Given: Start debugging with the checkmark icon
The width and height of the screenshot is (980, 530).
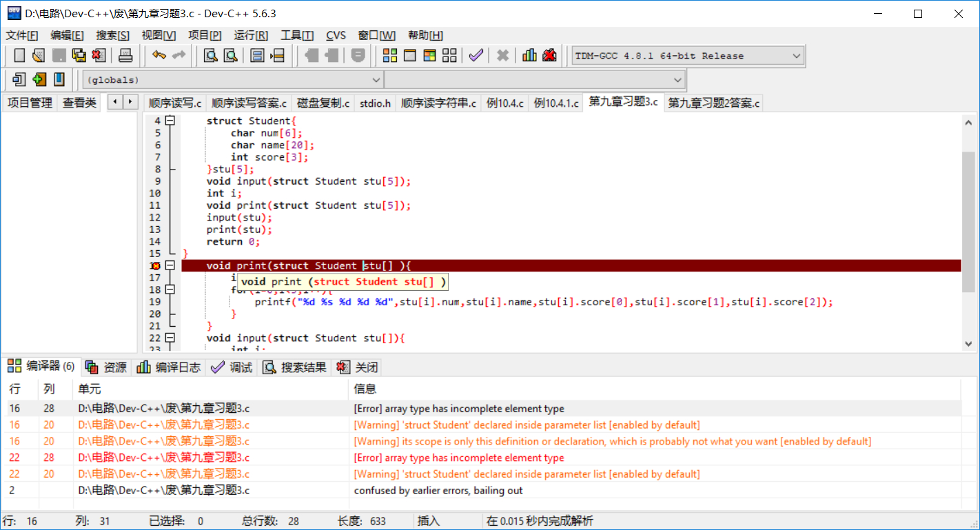Looking at the screenshot, I should [x=476, y=56].
